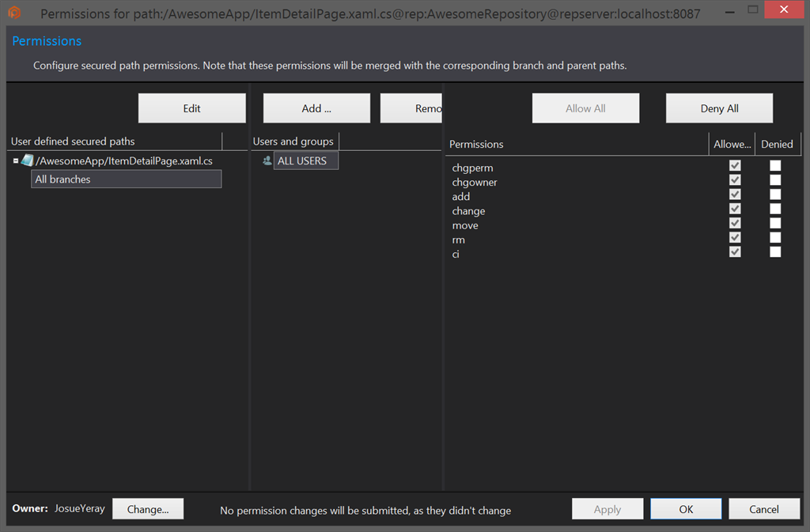Cancel the permissions dialog
Image resolution: width=810 pixels, height=532 pixels.
763,509
